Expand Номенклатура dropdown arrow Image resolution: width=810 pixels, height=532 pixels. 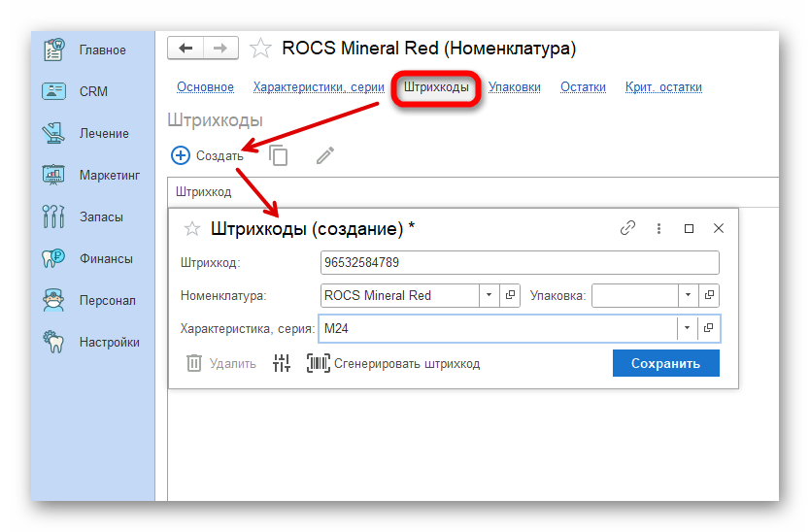click(489, 295)
